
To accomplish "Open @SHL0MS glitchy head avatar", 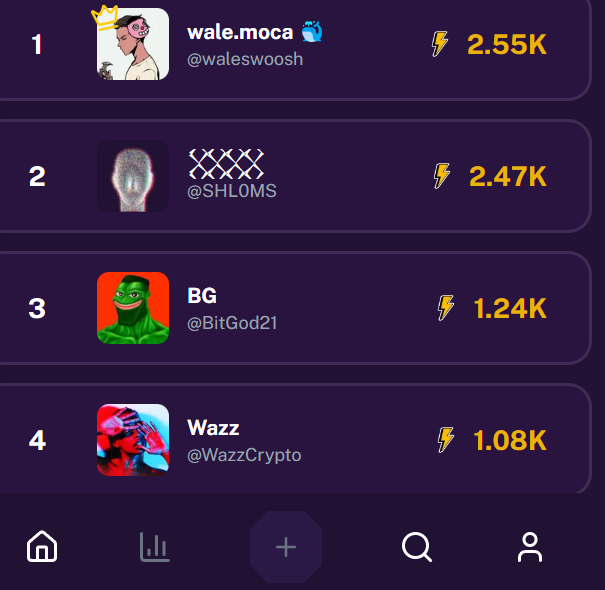I will click(x=133, y=176).
